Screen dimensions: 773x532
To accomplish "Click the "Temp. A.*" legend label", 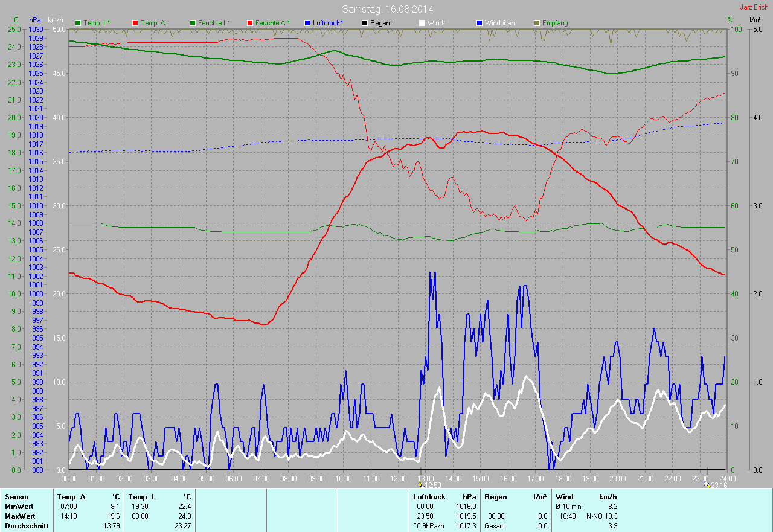I will tap(155, 23).
